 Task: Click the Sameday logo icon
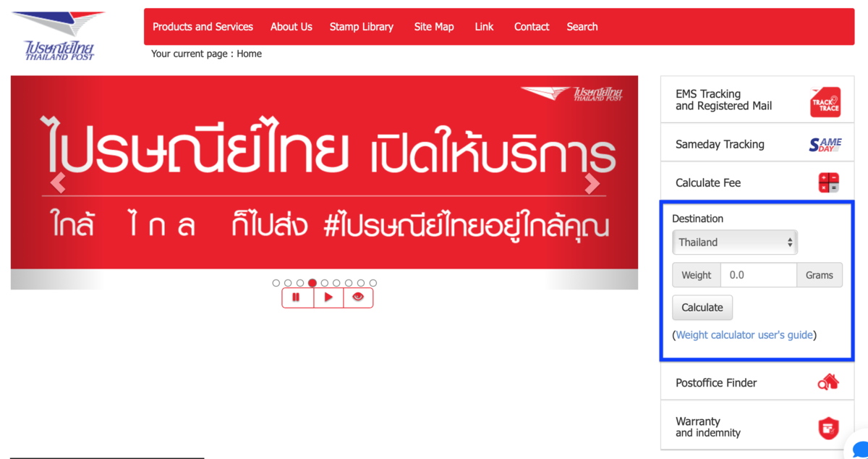[x=825, y=144]
